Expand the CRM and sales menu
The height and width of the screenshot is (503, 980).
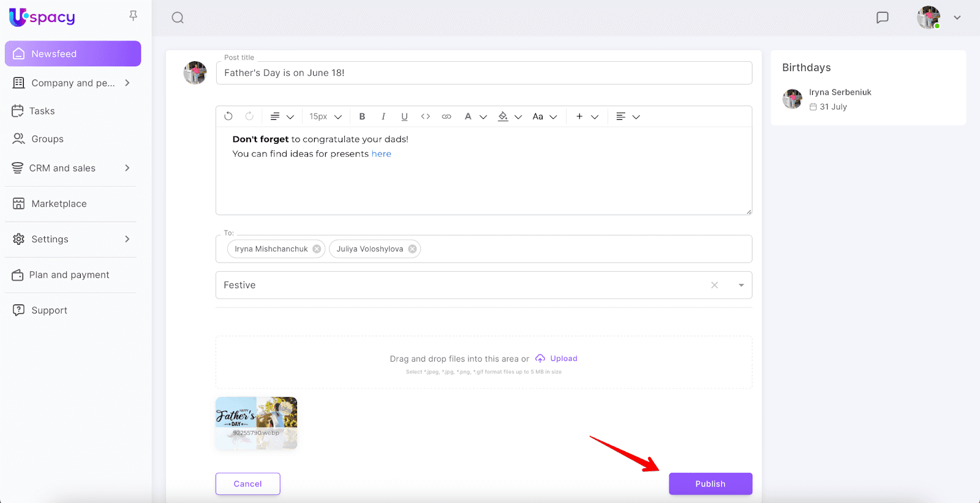click(x=127, y=168)
